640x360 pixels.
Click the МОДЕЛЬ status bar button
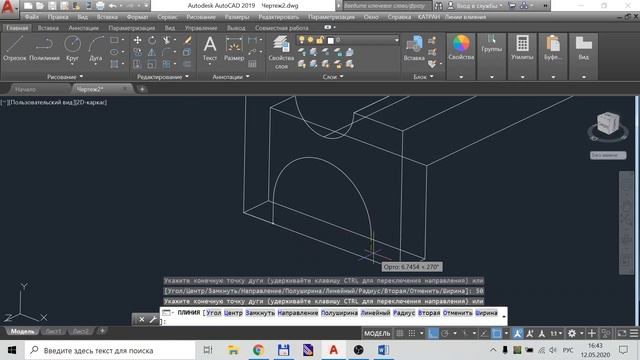(x=377, y=333)
